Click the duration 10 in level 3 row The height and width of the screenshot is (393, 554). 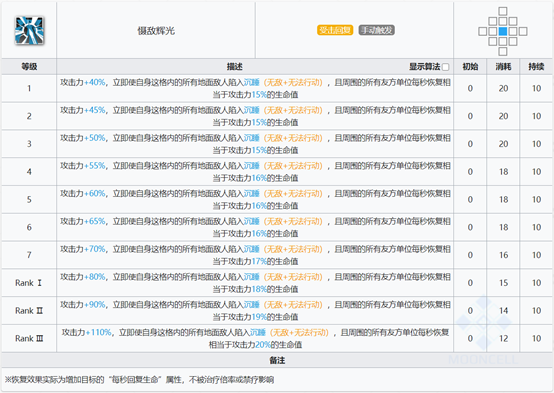pos(536,144)
